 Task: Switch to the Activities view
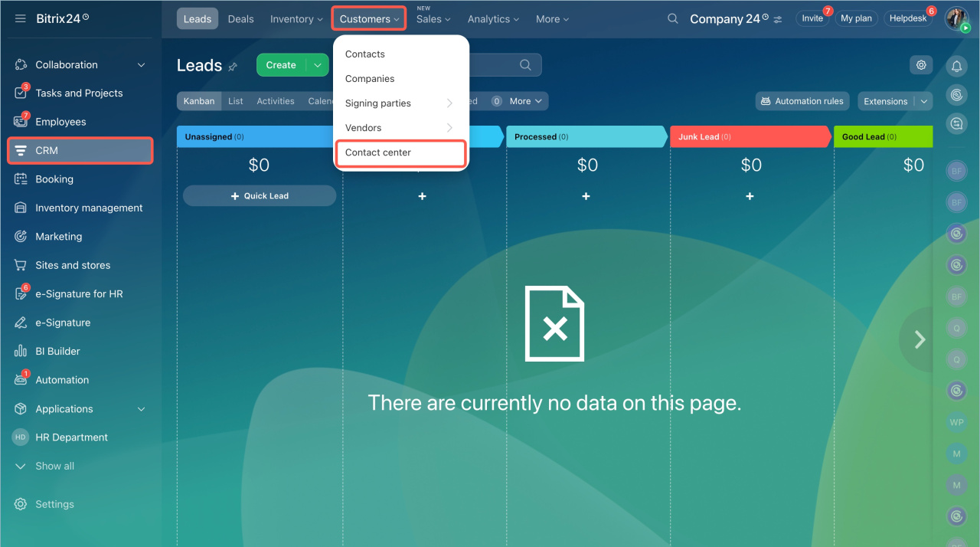pos(276,101)
